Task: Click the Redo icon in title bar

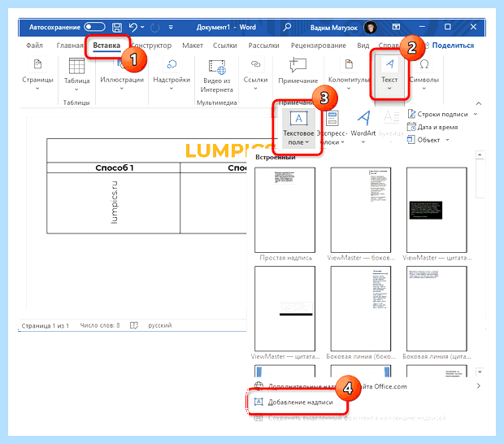Action: click(x=155, y=28)
